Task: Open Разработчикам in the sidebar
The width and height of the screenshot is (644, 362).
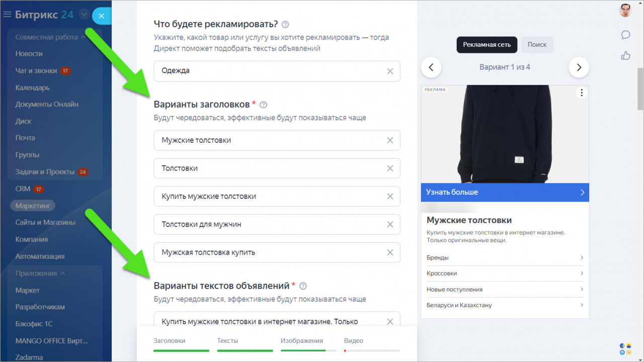Action: point(40,307)
